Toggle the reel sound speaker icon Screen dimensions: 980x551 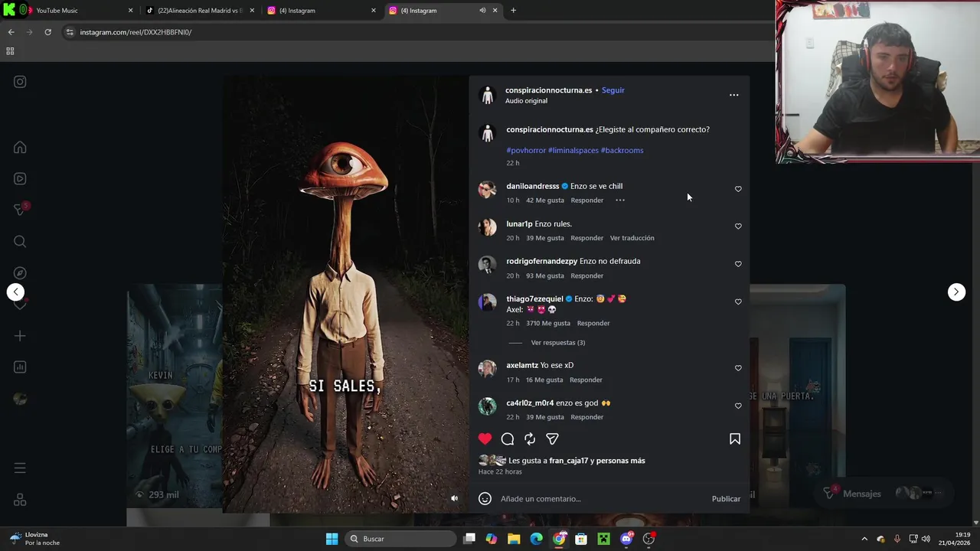(x=454, y=498)
